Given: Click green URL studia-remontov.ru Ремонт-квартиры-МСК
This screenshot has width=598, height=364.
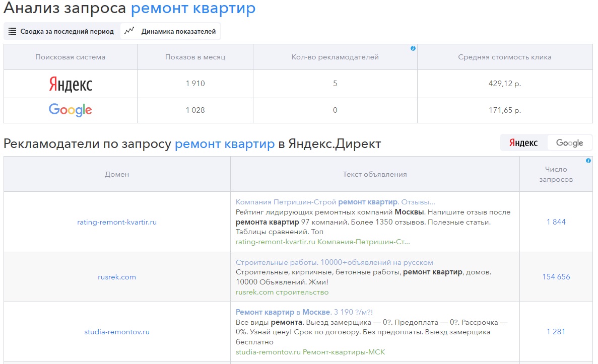Looking at the screenshot, I should tap(310, 352).
